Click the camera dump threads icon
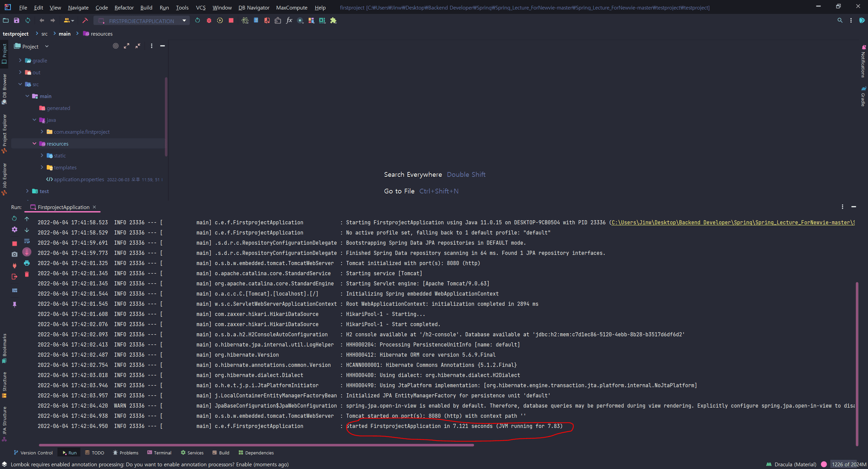Screen dimensions: 868x469 tap(14, 254)
